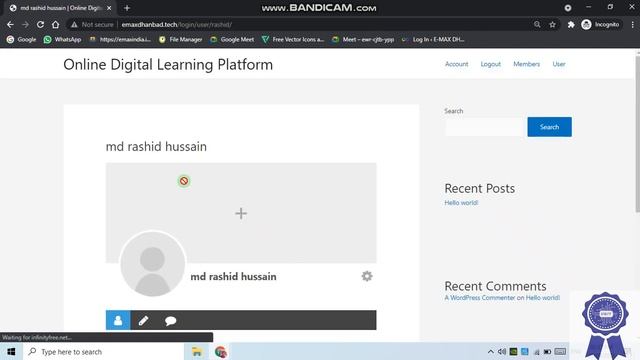Open the Google Meet bookmark
The height and width of the screenshot is (360, 640).
pyautogui.click(x=232, y=40)
